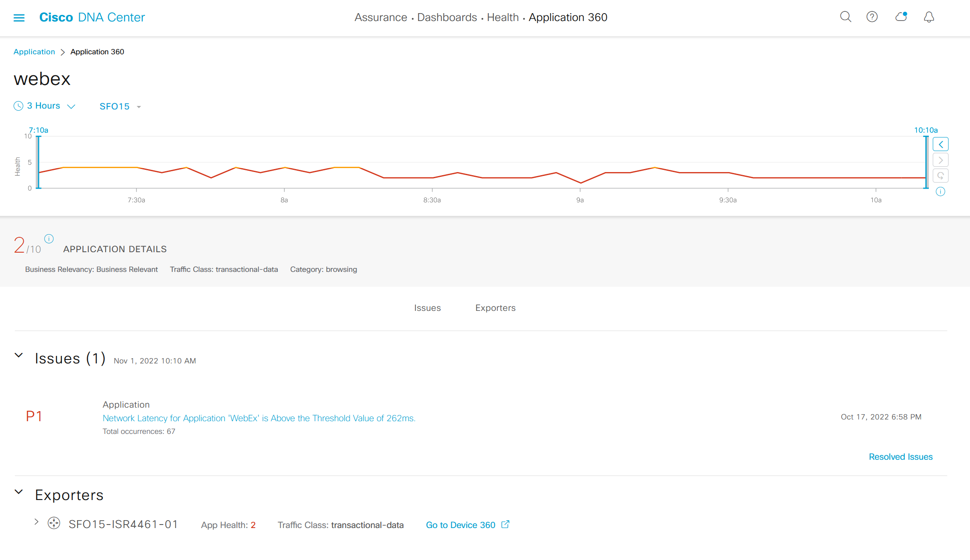Click the timeline reset refresh icon
This screenshot has height=560, width=970.
point(940,176)
